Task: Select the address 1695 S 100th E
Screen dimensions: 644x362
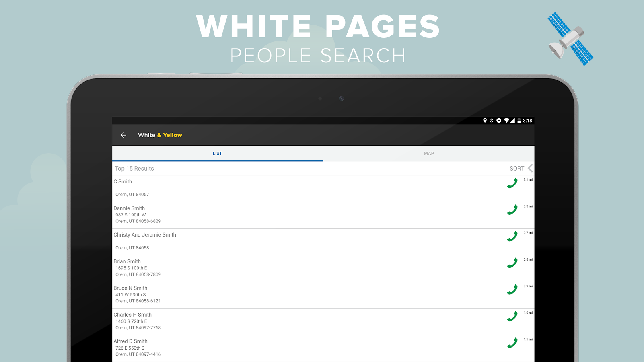Action: pyautogui.click(x=131, y=268)
